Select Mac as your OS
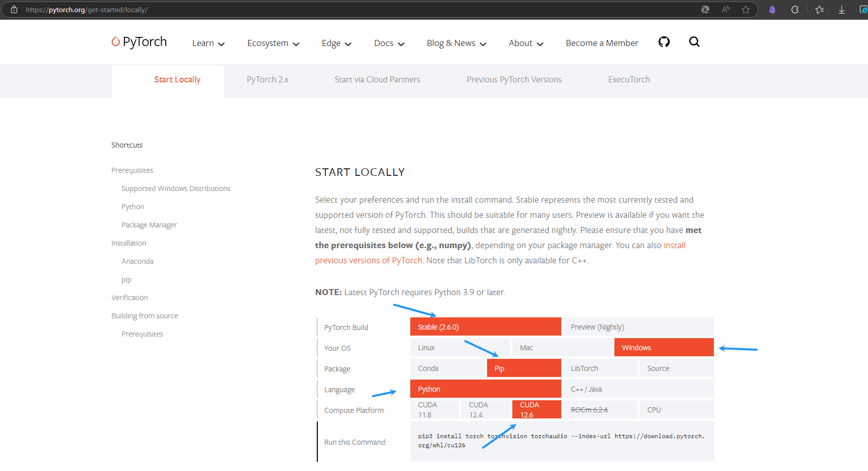Screen dimensions: 868x471 point(562,348)
